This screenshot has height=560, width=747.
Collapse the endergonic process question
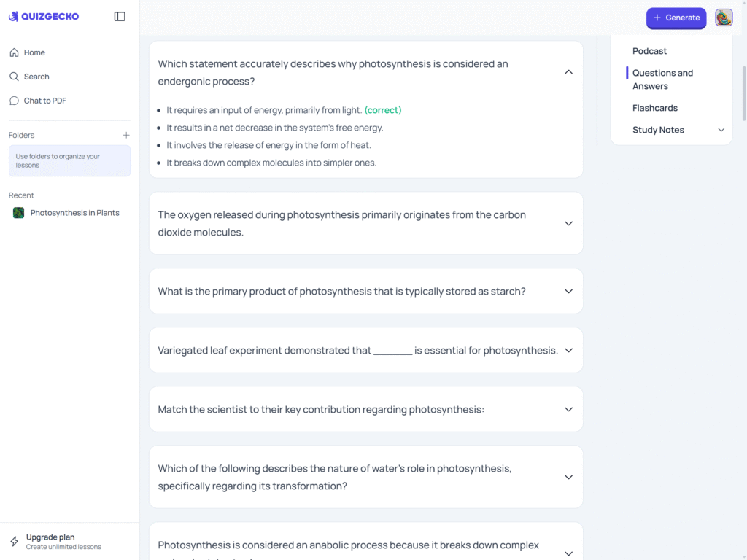568,72
